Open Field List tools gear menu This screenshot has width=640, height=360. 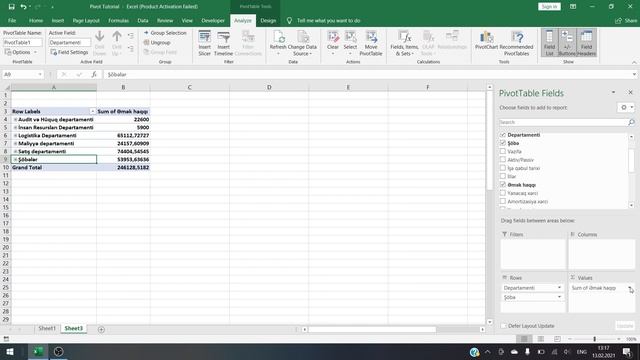click(x=626, y=107)
